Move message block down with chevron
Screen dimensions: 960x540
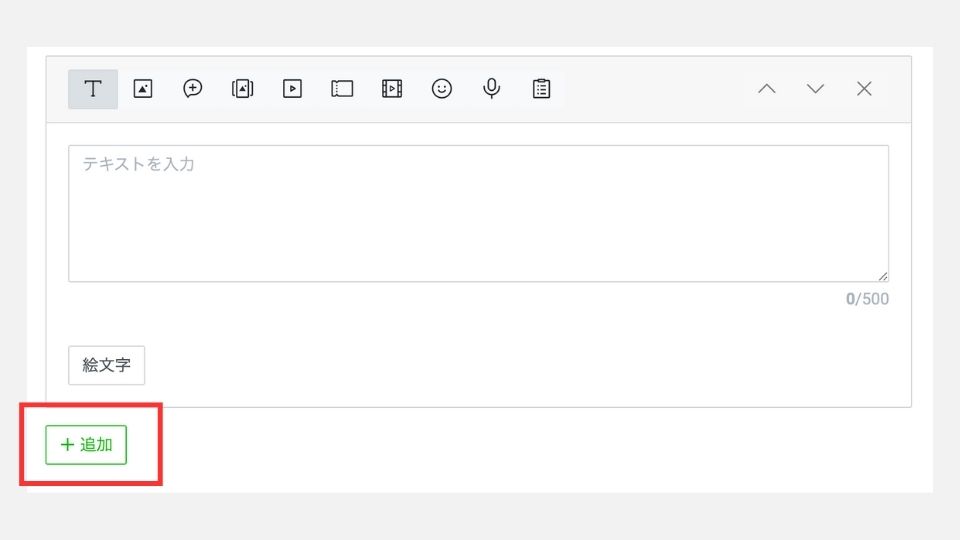click(x=816, y=89)
